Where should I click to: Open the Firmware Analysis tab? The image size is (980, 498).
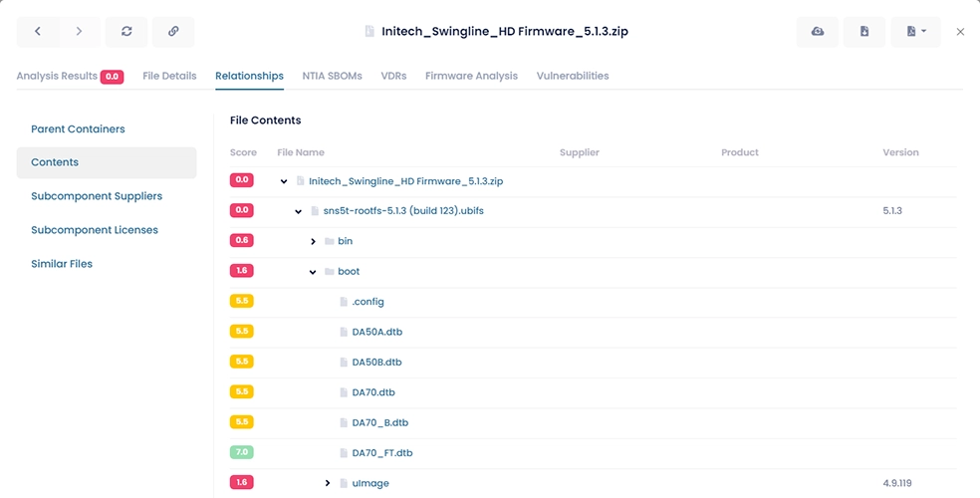(x=471, y=76)
